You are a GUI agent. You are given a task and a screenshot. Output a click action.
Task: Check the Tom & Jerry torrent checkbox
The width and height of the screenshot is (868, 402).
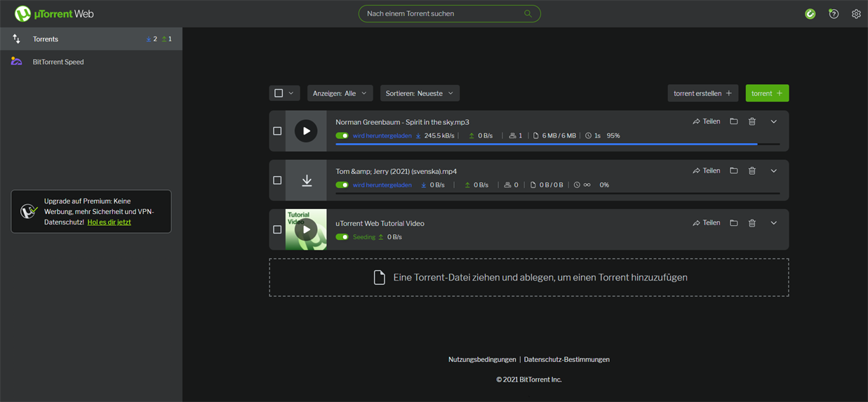[277, 180]
